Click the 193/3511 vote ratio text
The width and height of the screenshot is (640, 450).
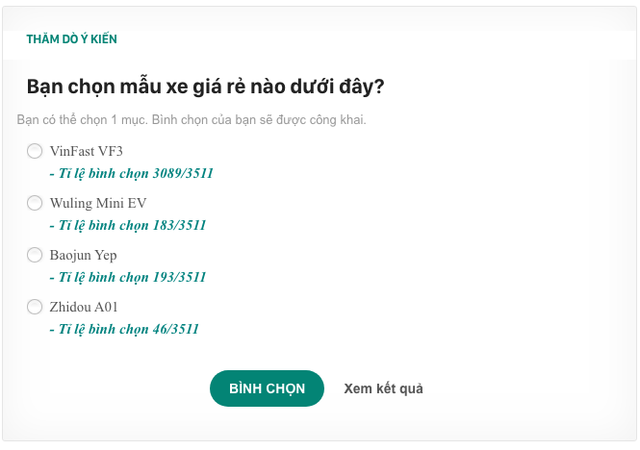pos(179,277)
